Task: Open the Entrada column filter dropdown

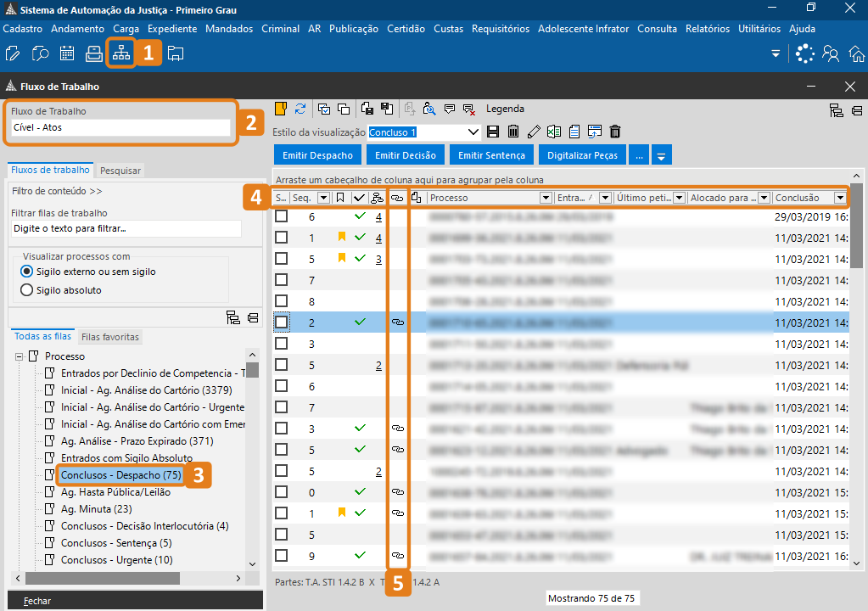Action: 605,198
